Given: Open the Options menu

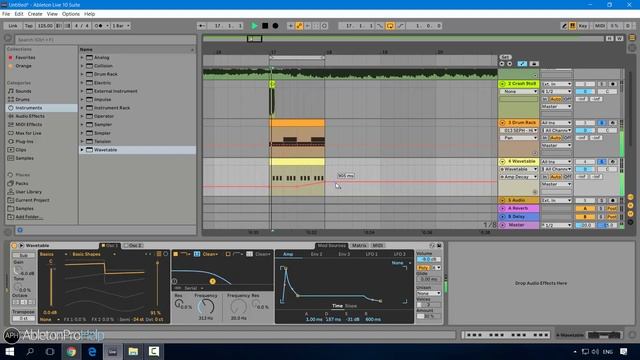Looking at the screenshot, I should pos(71,14).
